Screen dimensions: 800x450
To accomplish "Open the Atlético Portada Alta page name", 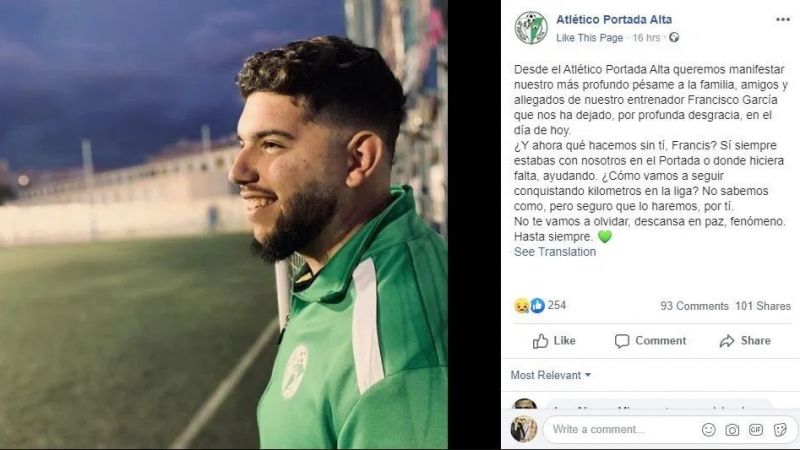I will pyautogui.click(x=614, y=19).
